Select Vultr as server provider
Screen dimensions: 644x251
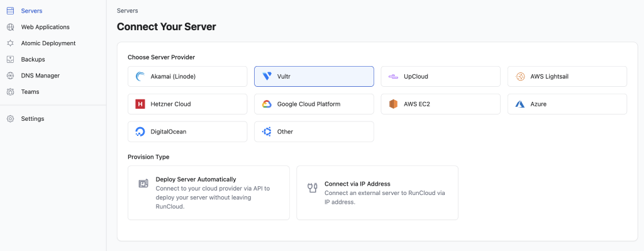coord(314,76)
